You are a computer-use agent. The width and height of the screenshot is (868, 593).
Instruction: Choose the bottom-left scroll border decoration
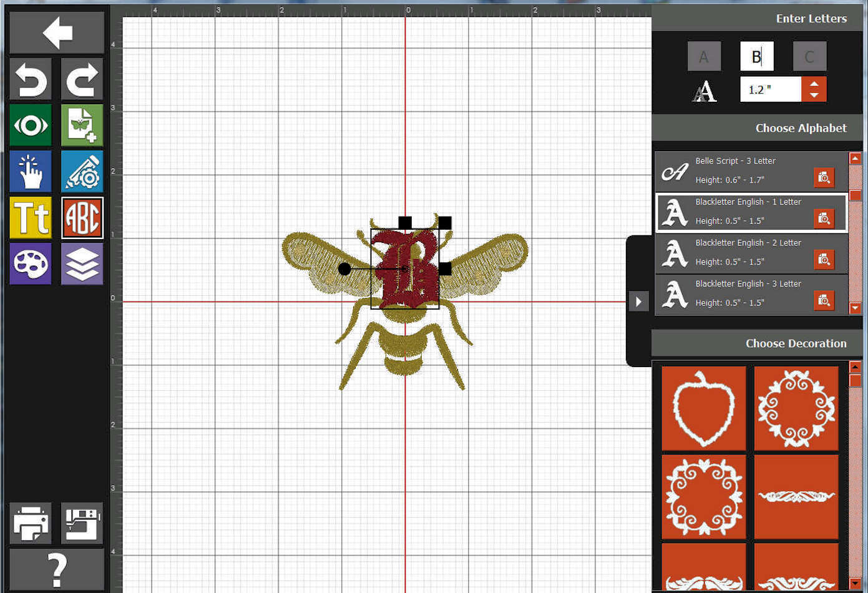tap(704, 567)
